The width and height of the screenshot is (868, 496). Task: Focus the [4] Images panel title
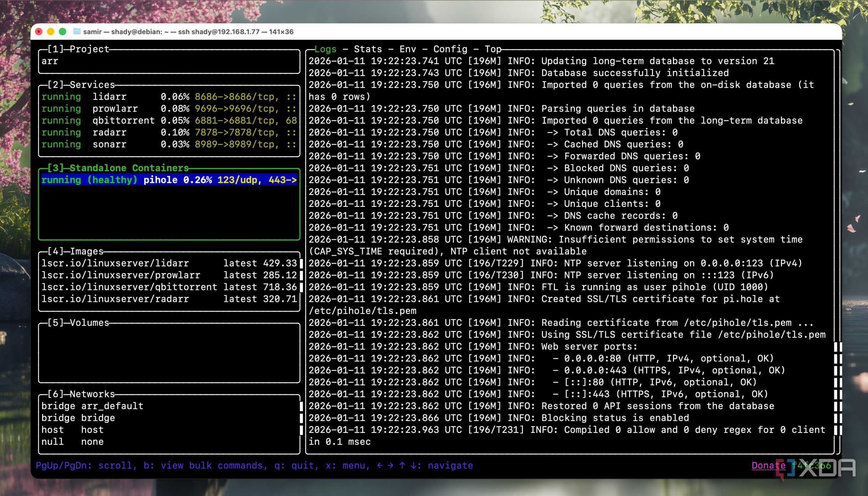coord(75,251)
